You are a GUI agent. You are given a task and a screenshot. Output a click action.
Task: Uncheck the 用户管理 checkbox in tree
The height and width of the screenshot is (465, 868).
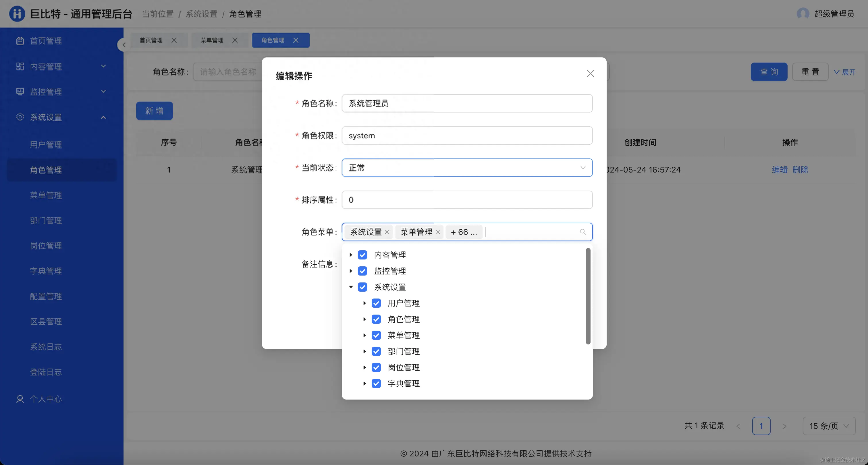point(376,303)
